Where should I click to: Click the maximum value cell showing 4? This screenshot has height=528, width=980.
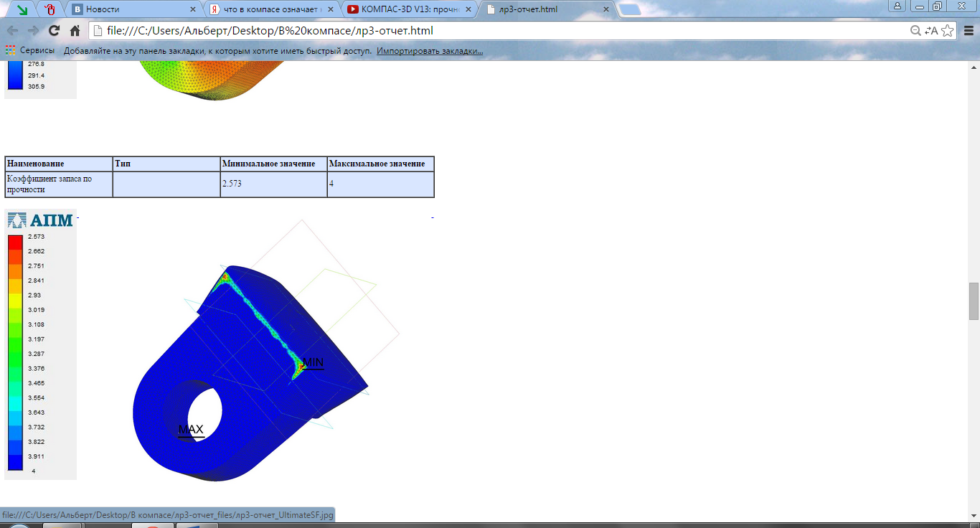coord(380,184)
